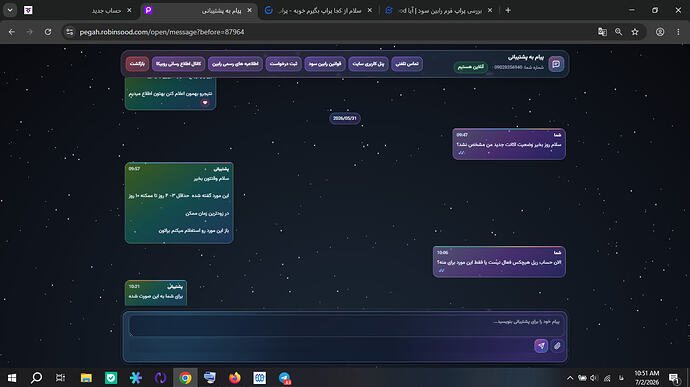Click your 09:47 message bubble
690x387 pixels.
click(x=509, y=144)
